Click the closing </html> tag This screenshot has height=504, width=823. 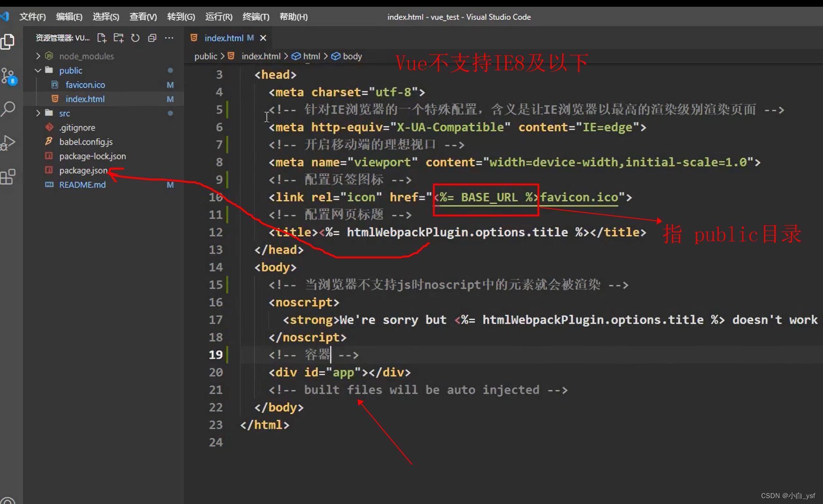265,425
